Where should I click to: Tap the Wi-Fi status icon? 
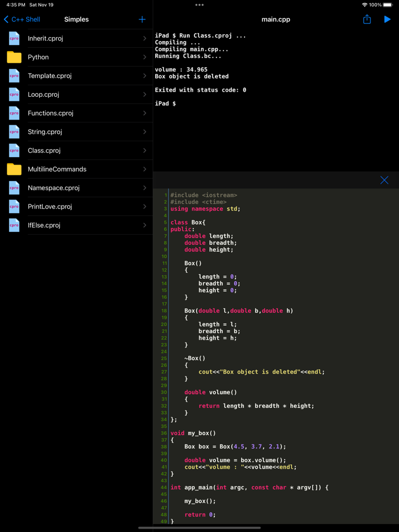(366, 5)
